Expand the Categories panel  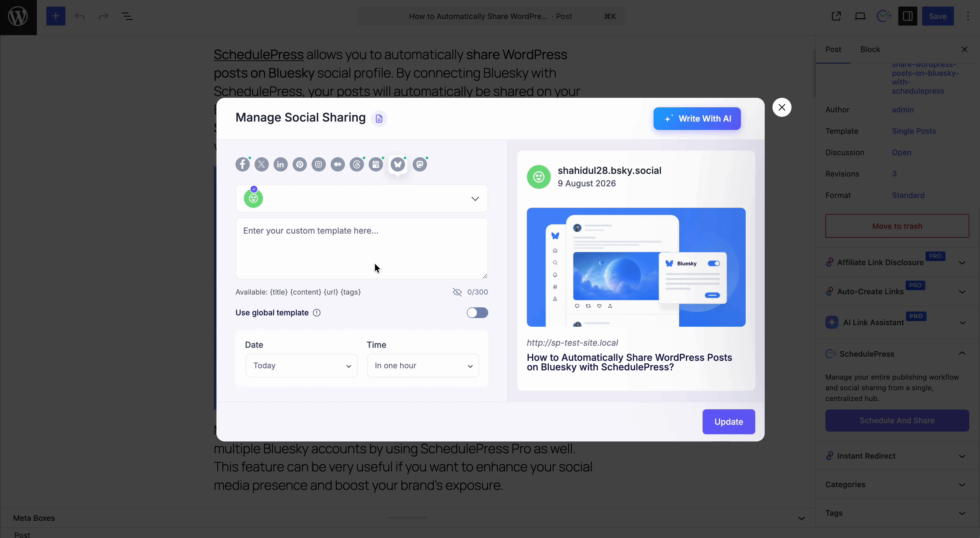[897, 484]
